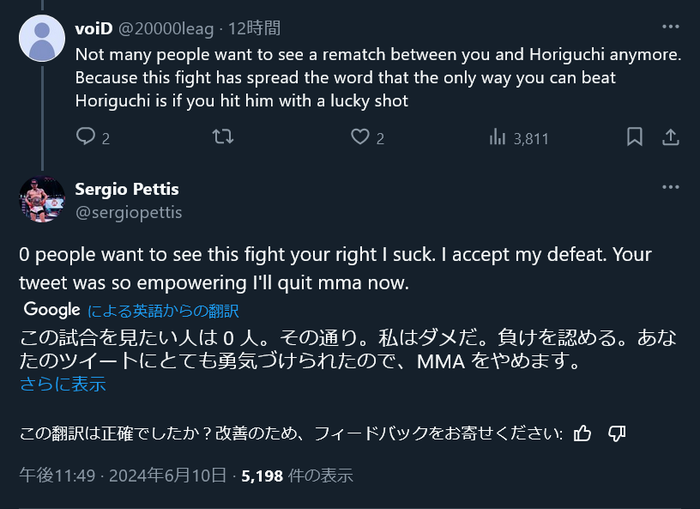Viewport: 700px width, 509px height.
Task: Open the @sergiopettis handle
Action: 128,212
